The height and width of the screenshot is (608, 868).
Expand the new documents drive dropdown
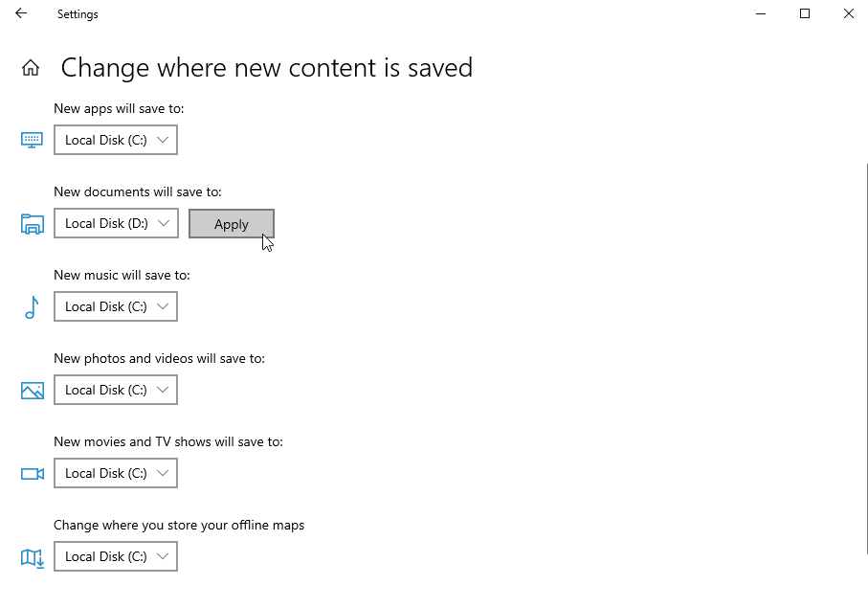tap(116, 224)
